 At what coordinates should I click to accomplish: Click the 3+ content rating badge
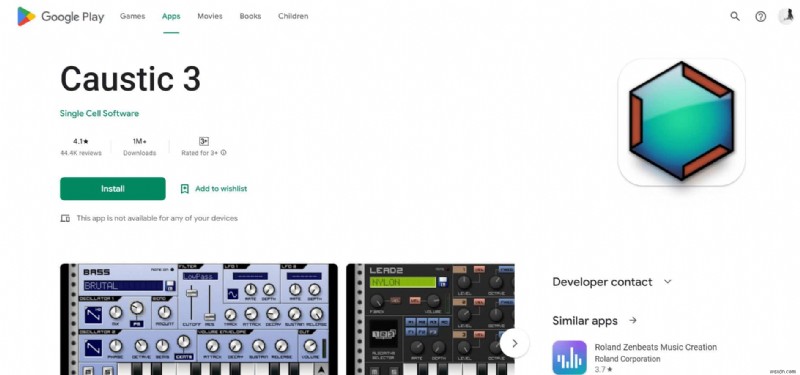pyautogui.click(x=204, y=141)
